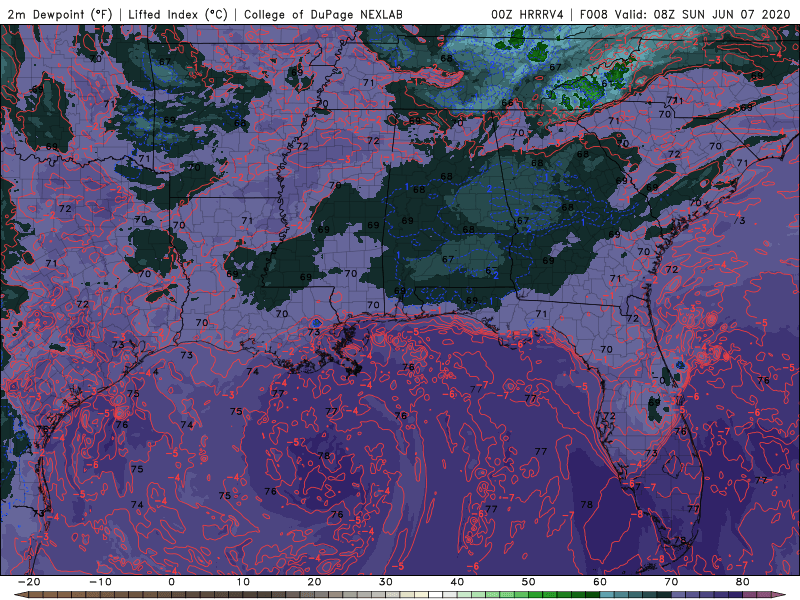Click the '20' color bar label
This screenshot has height=600, width=800.
click(314, 582)
